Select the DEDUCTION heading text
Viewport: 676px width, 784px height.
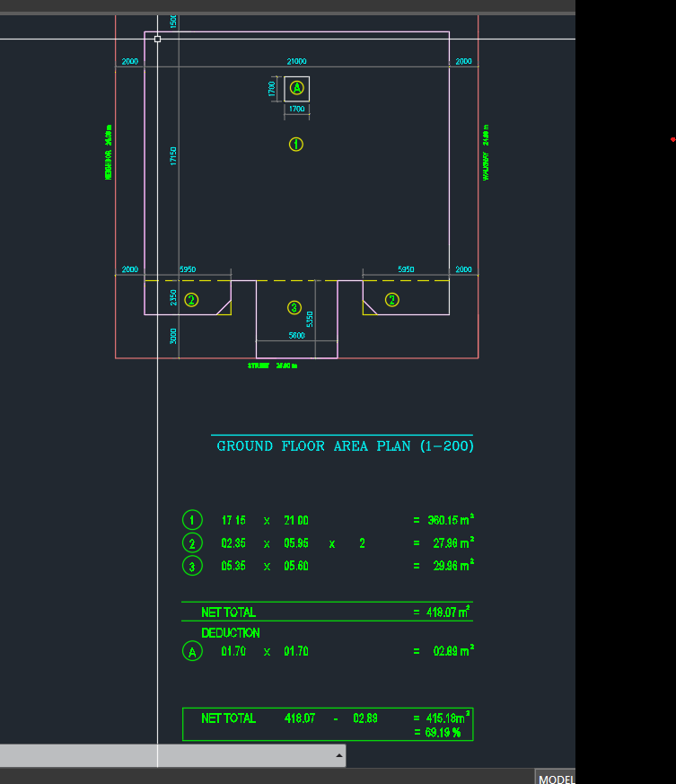coord(231,633)
